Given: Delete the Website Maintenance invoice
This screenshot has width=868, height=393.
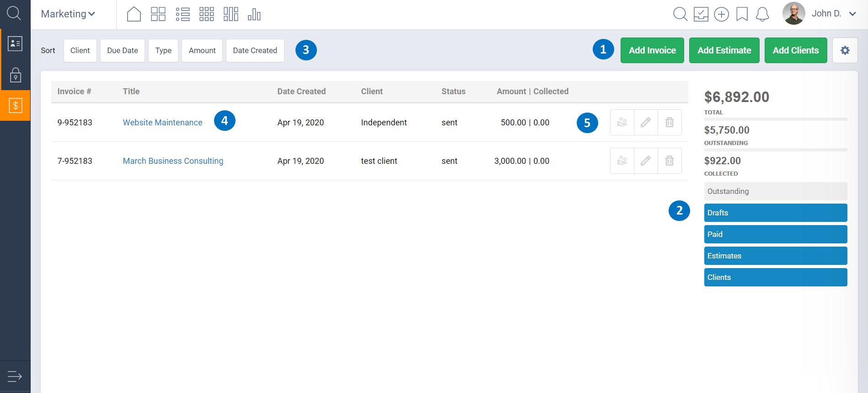Looking at the screenshot, I should 669,123.
